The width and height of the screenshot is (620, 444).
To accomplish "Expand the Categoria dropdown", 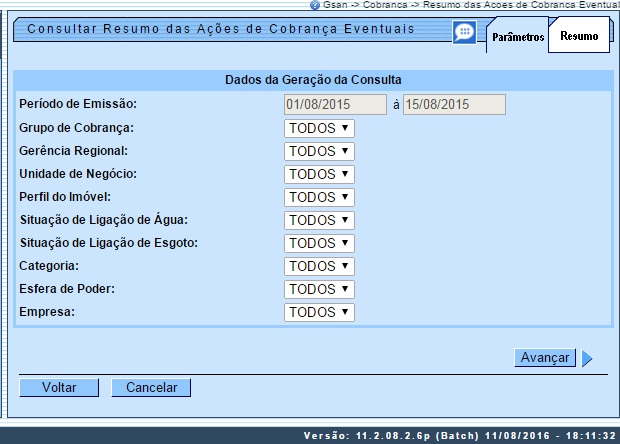I will (x=319, y=266).
